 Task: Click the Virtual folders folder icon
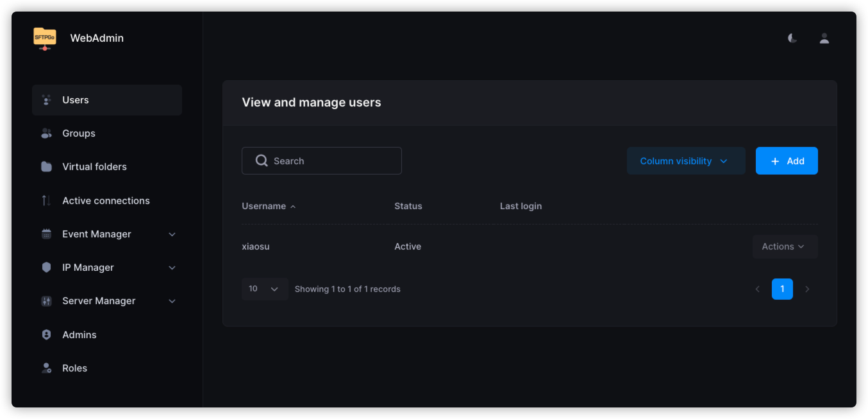click(x=46, y=167)
